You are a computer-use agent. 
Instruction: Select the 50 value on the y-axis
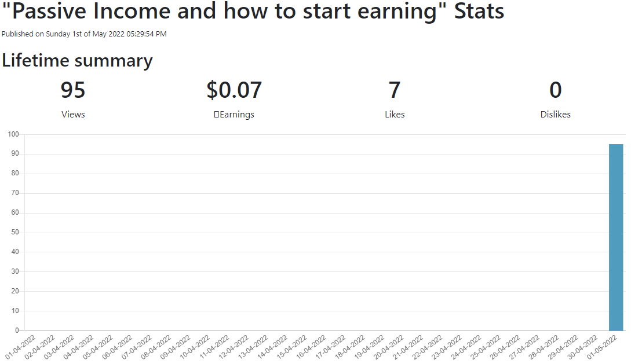pos(15,232)
